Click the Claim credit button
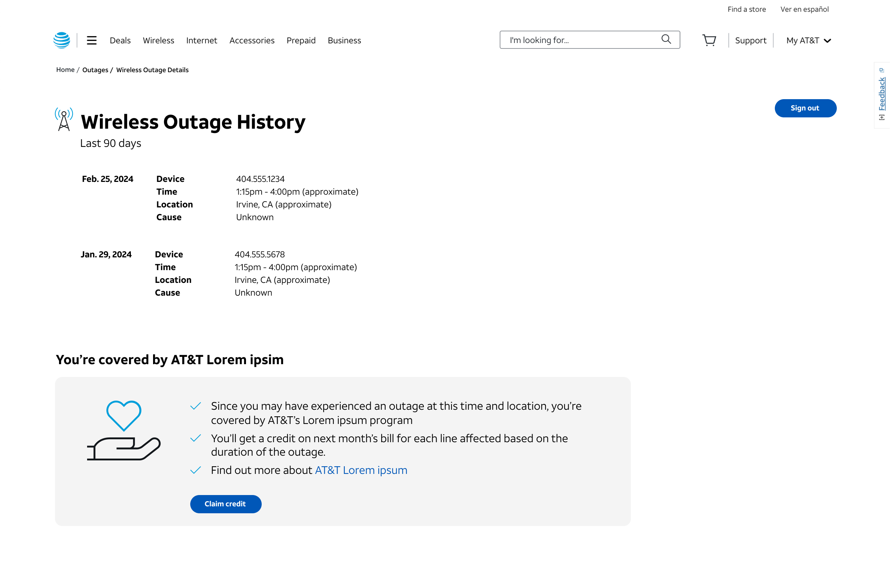890x588 pixels. coord(226,504)
